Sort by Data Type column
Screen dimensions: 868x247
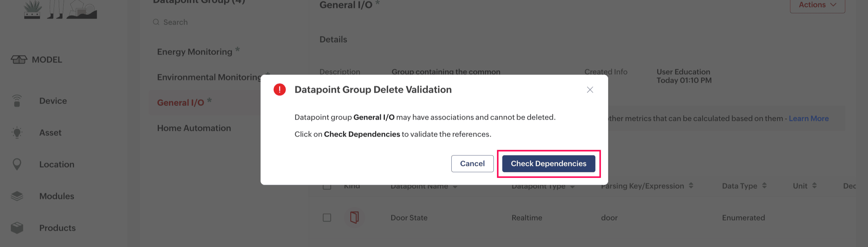coord(764,186)
